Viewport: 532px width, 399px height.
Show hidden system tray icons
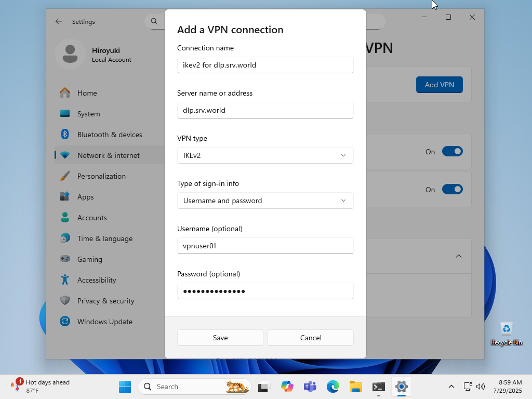pos(451,387)
